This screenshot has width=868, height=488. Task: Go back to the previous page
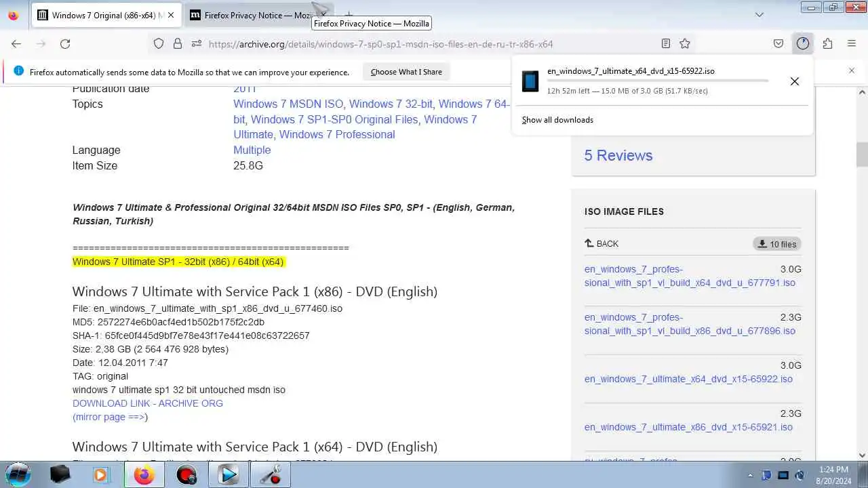tap(16, 43)
